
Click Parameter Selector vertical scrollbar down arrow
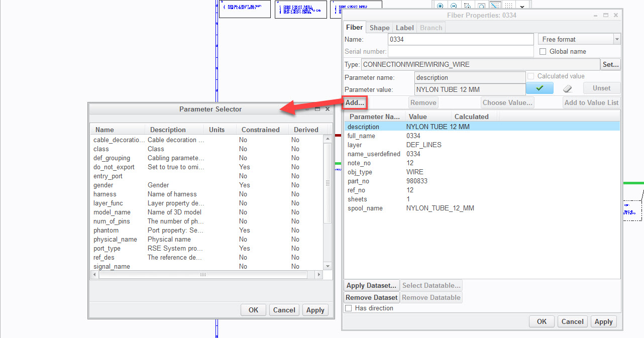[x=328, y=266]
